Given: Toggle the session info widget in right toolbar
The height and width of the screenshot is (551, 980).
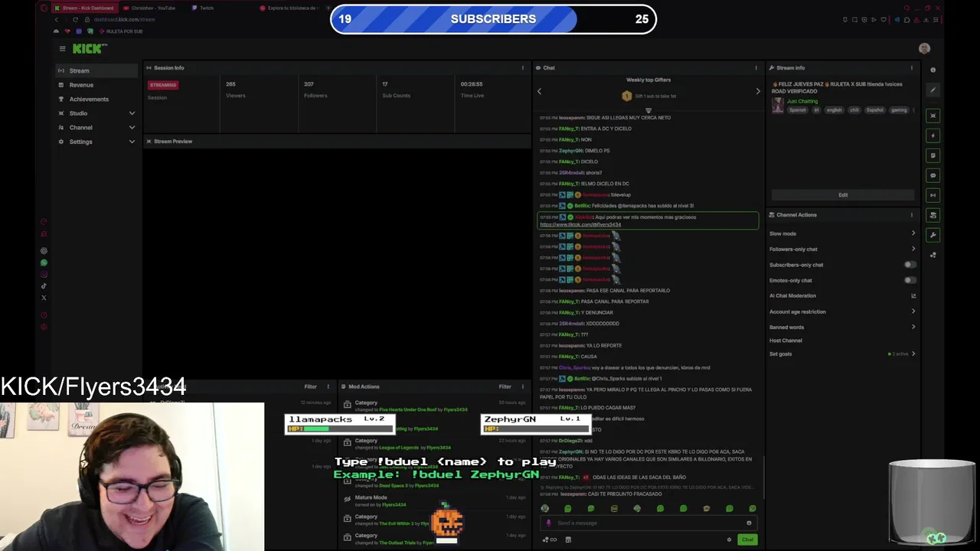Looking at the screenshot, I should pyautogui.click(x=933, y=195).
